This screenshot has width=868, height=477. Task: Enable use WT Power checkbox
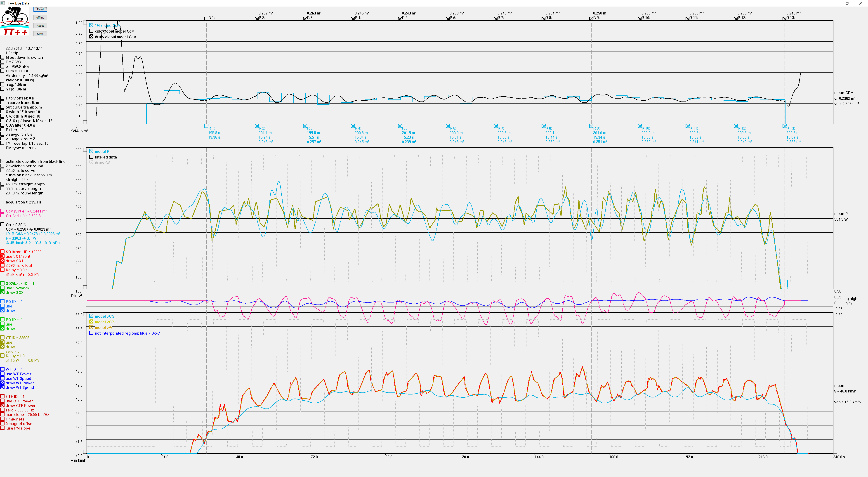tap(2, 374)
